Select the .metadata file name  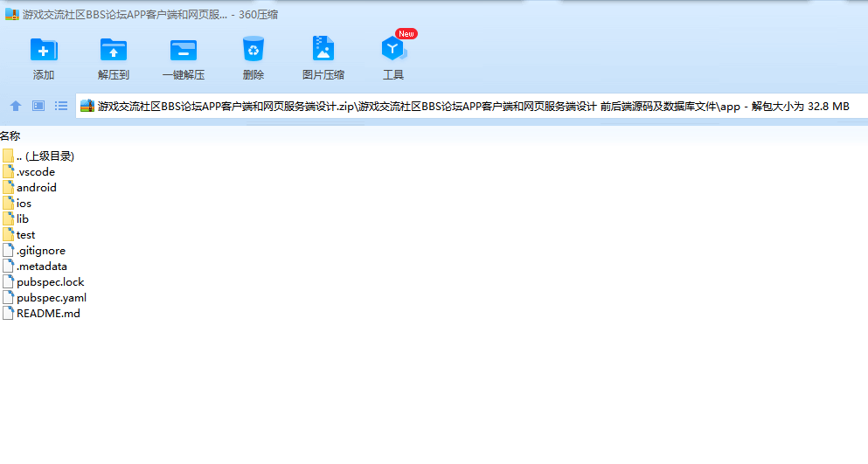click(x=41, y=267)
